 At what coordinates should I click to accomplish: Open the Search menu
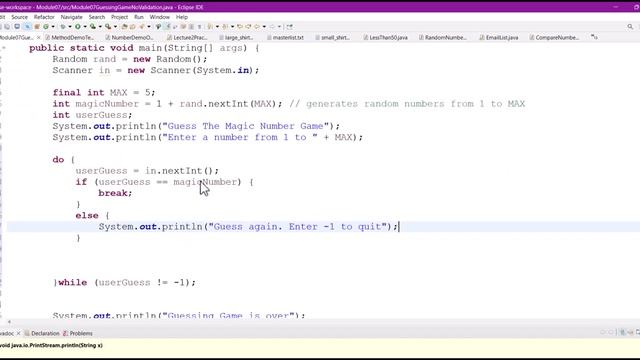coord(97,17)
